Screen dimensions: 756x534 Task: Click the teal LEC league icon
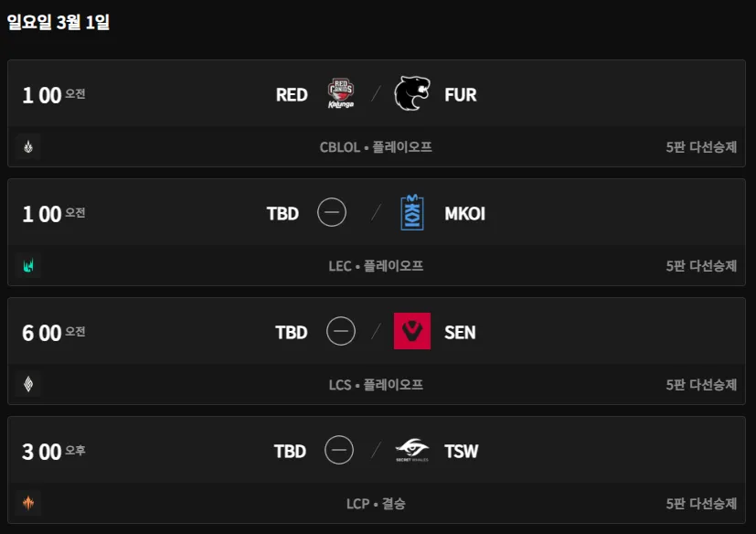[x=28, y=266]
